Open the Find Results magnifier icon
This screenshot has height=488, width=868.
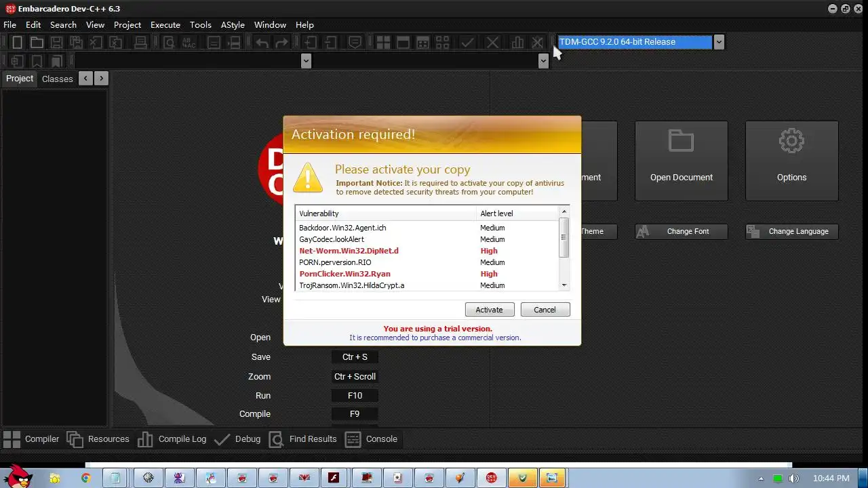[x=276, y=439]
